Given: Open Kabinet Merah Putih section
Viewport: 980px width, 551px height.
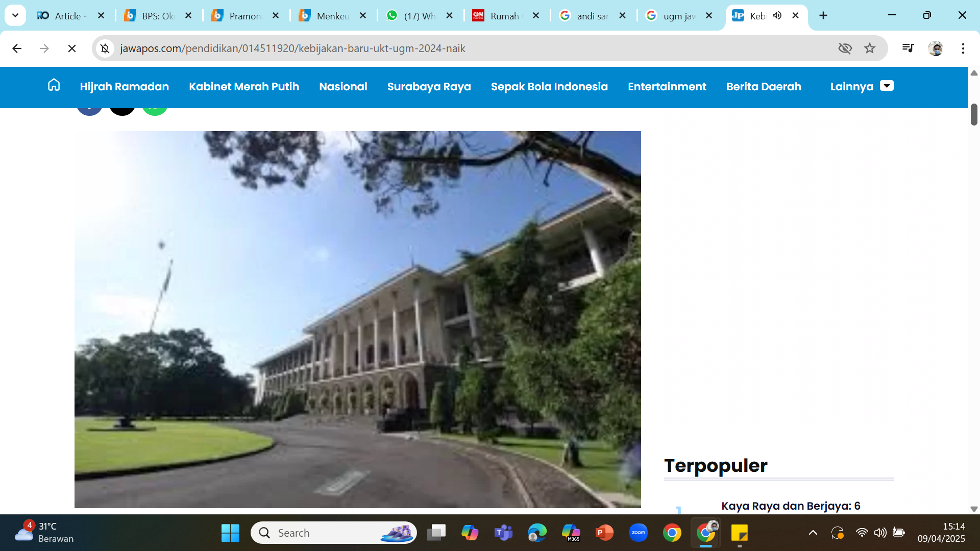Looking at the screenshot, I should tap(244, 87).
